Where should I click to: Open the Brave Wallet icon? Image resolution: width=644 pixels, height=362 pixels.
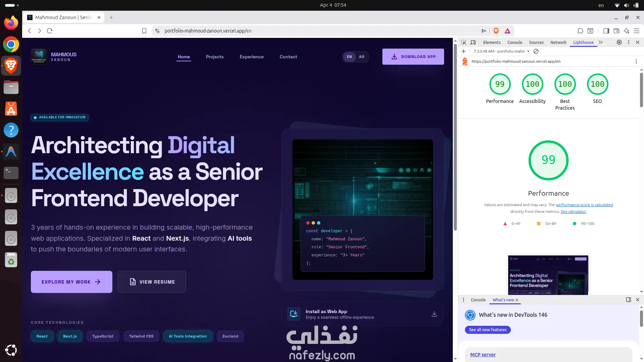click(616, 31)
